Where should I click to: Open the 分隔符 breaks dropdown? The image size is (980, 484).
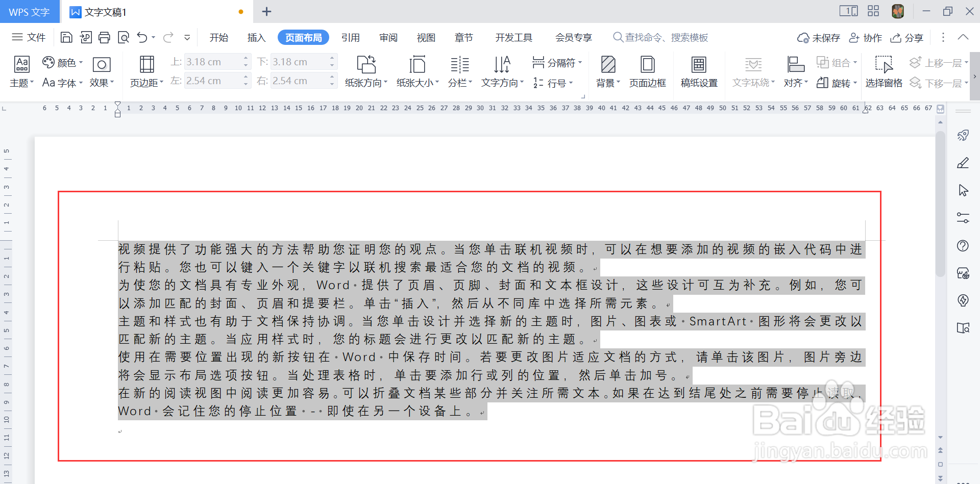point(557,63)
